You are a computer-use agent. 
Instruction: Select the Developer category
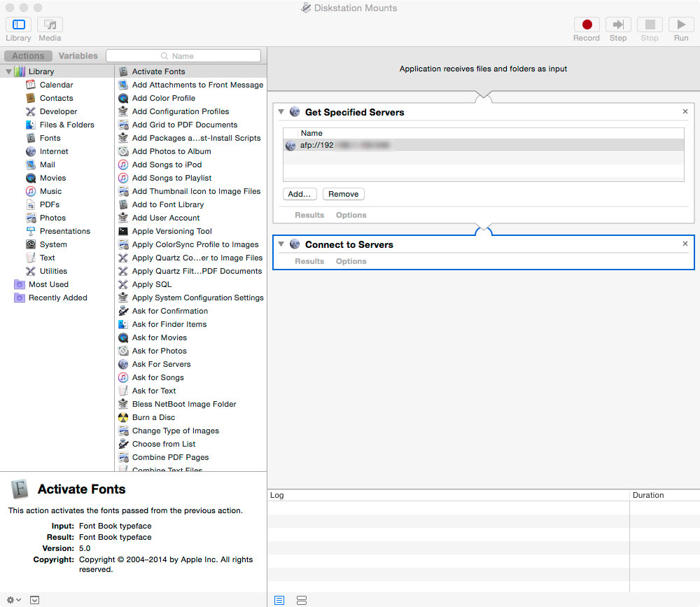tap(59, 111)
